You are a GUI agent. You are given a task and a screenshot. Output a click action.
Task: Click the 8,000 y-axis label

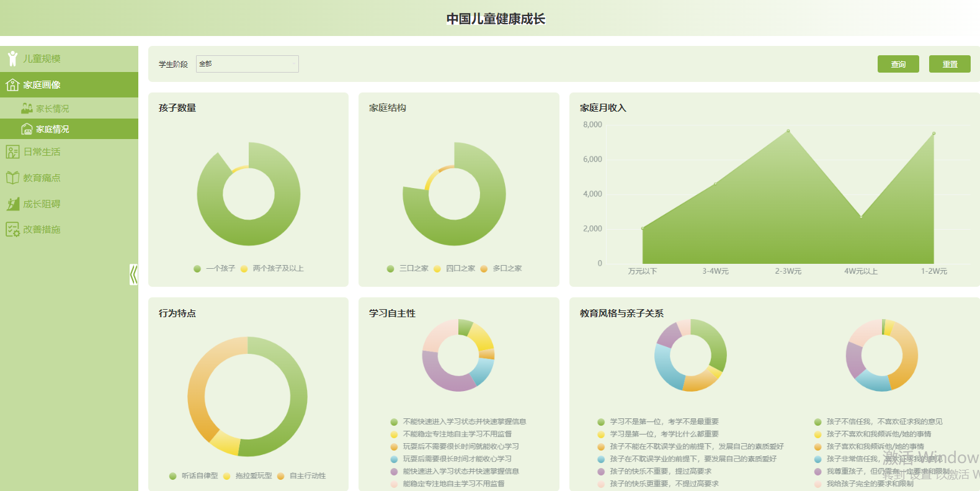(x=592, y=125)
